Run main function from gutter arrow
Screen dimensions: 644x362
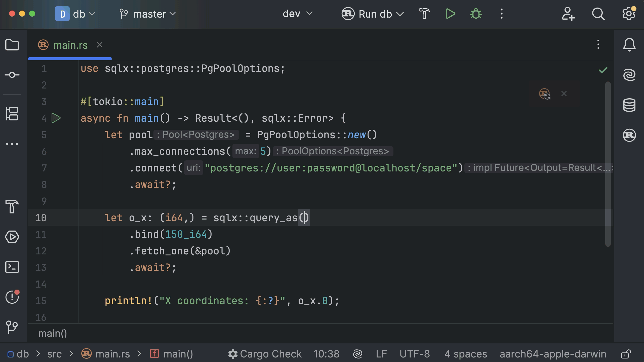(x=56, y=118)
